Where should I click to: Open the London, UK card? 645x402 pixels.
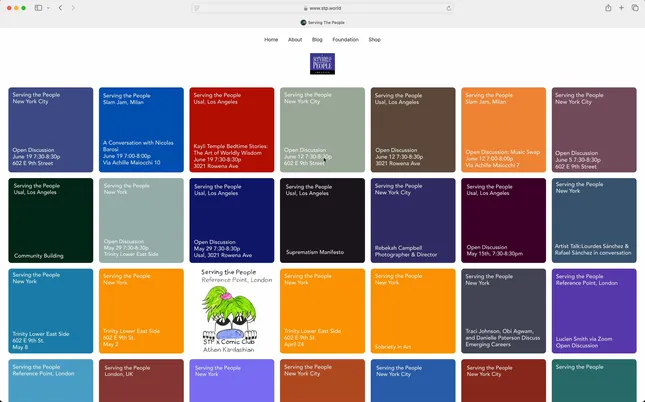click(141, 381)
